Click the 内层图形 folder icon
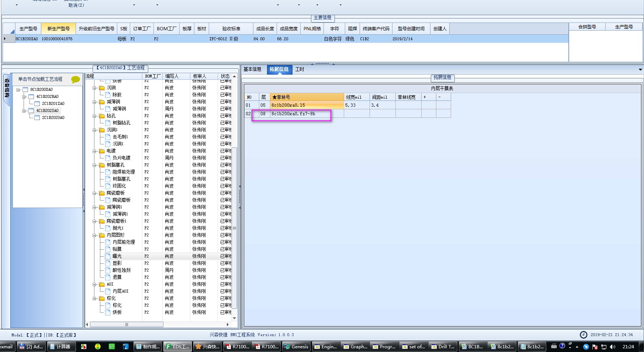This screenshot has width=644, height=352. tap(102, 235)
